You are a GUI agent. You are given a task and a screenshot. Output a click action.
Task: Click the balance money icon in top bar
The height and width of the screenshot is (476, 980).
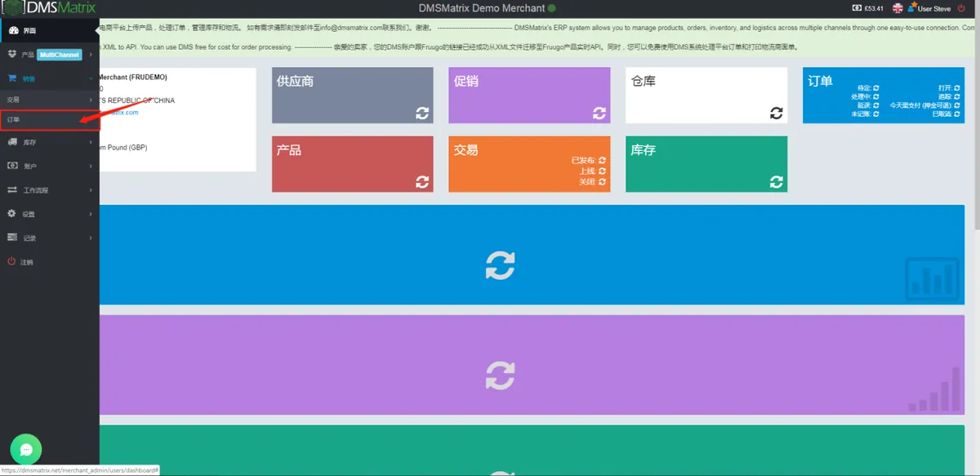857,8
